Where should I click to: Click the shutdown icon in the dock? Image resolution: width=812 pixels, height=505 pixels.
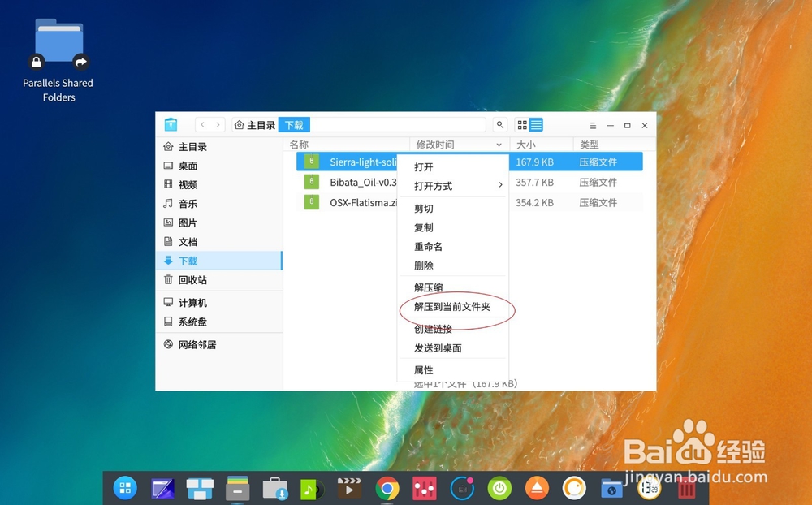click(498, 488)
